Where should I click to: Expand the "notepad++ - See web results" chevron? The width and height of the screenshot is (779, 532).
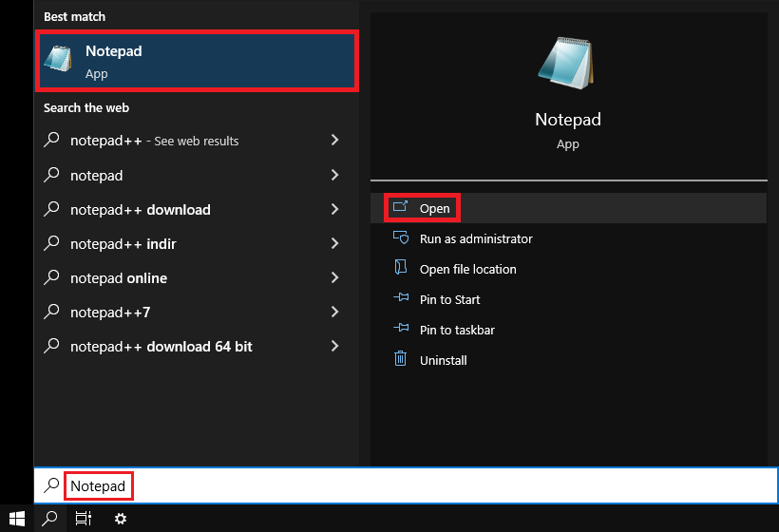[x=334, y=140]
